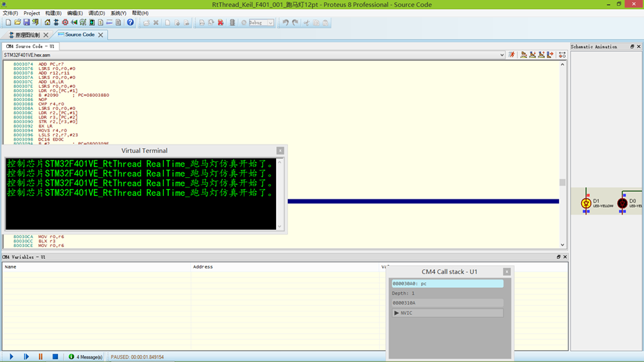Click the Step simulation button
Viewport: 644px width, 362px height.
click(26, 356)
